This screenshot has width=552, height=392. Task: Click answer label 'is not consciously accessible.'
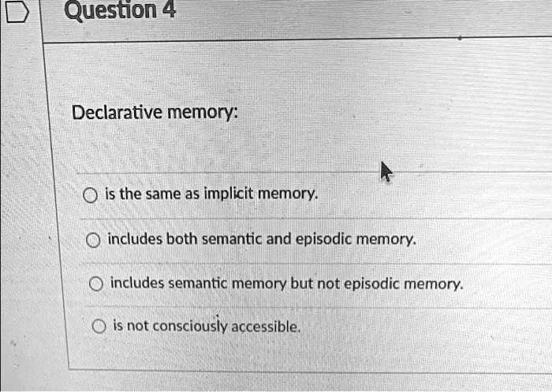(x=207, y=327)
